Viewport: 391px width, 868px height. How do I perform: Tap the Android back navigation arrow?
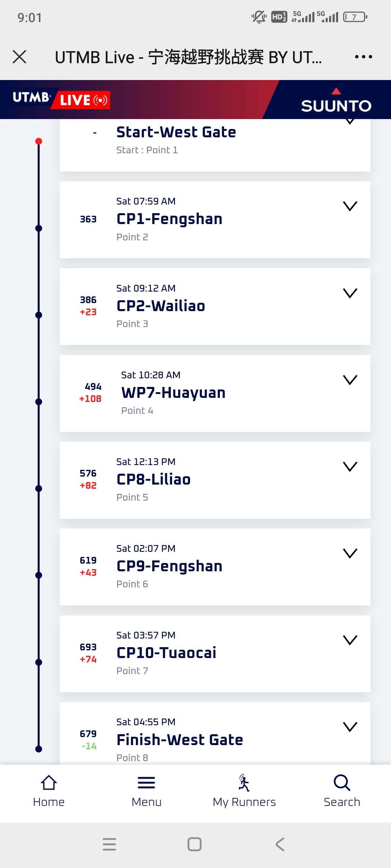(280, 844)
